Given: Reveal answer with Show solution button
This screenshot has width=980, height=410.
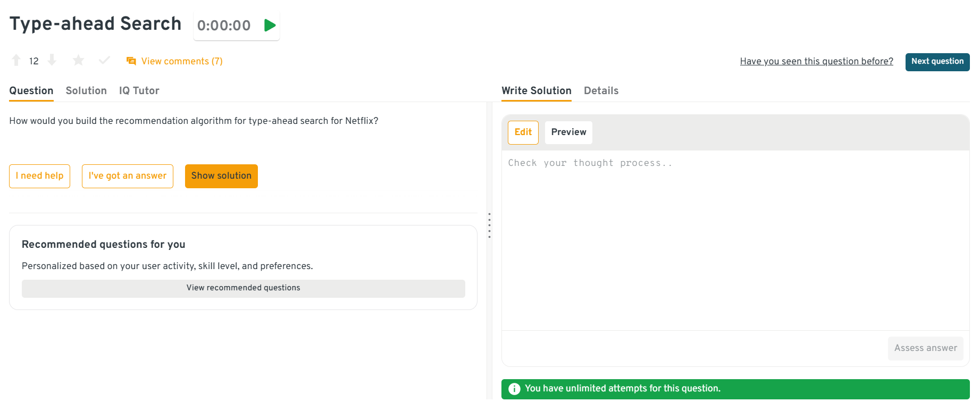Looking at the screenshot, I should (x=221, y=176).
